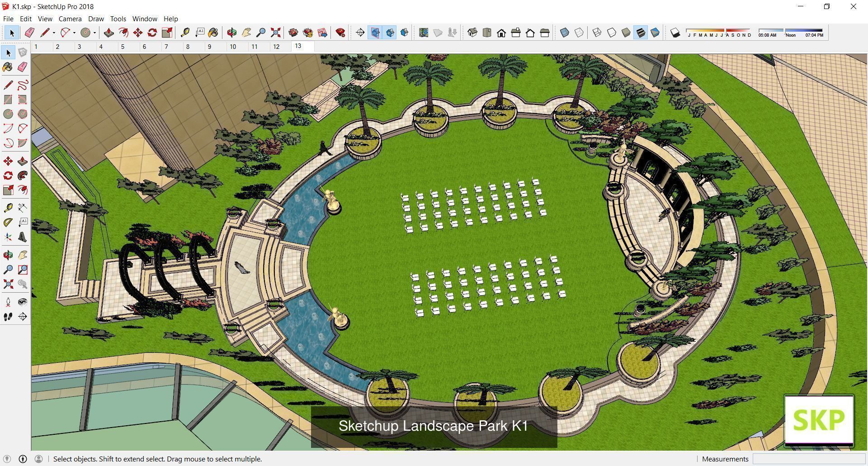
Task: Switch to Left view
Action: pos(545,33)
